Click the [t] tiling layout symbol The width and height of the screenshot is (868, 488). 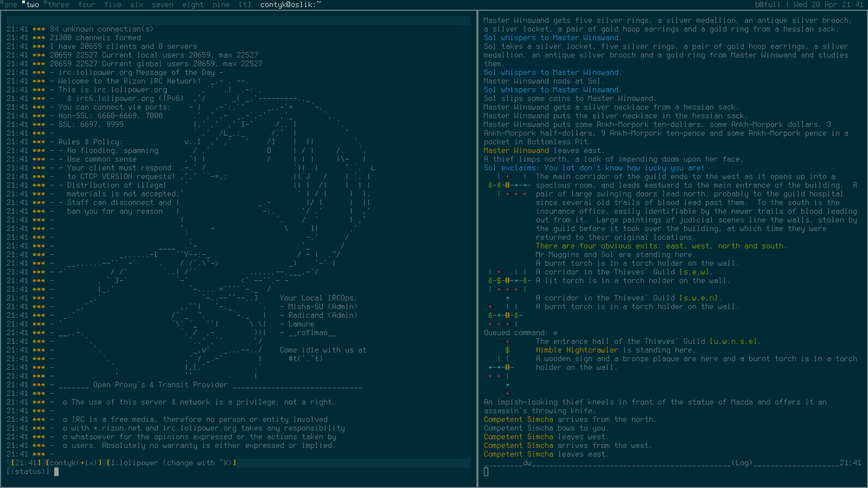click(x=245, y=4)
